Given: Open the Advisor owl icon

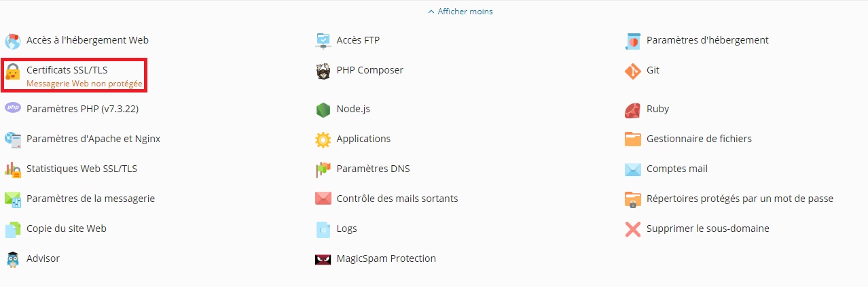Looking at the screenshot, I should coord(13,259).
